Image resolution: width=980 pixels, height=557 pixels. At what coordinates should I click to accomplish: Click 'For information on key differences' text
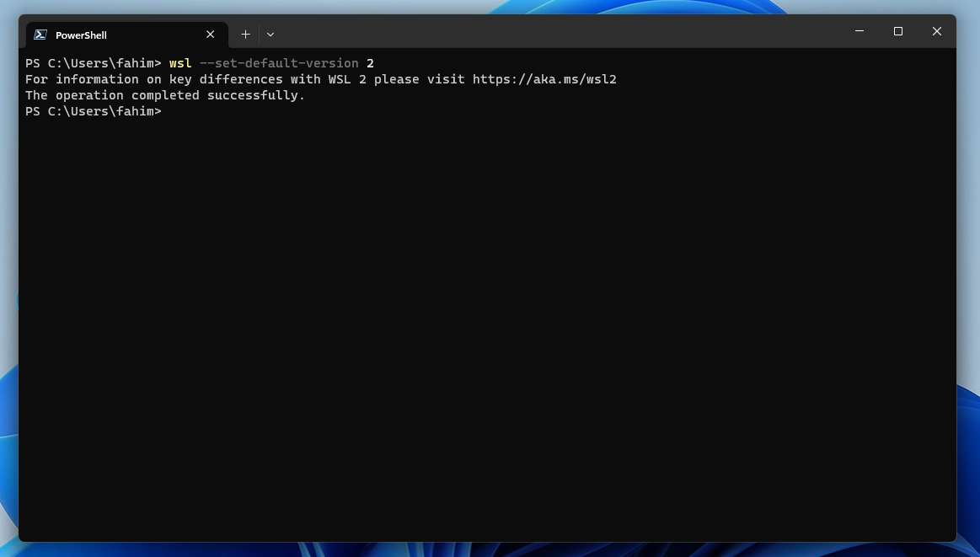153,79
